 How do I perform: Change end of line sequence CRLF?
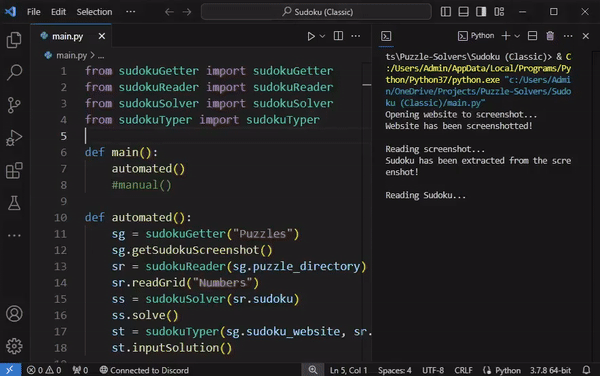(463, 370)
